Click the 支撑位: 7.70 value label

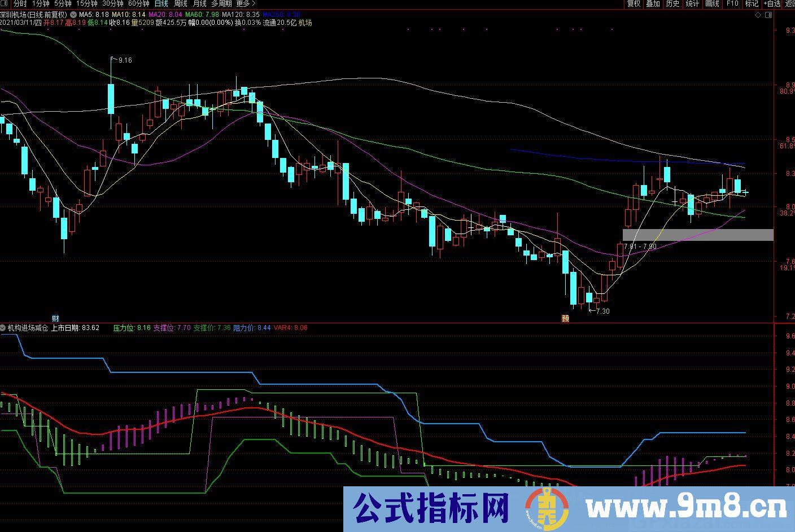pos(172,327)
